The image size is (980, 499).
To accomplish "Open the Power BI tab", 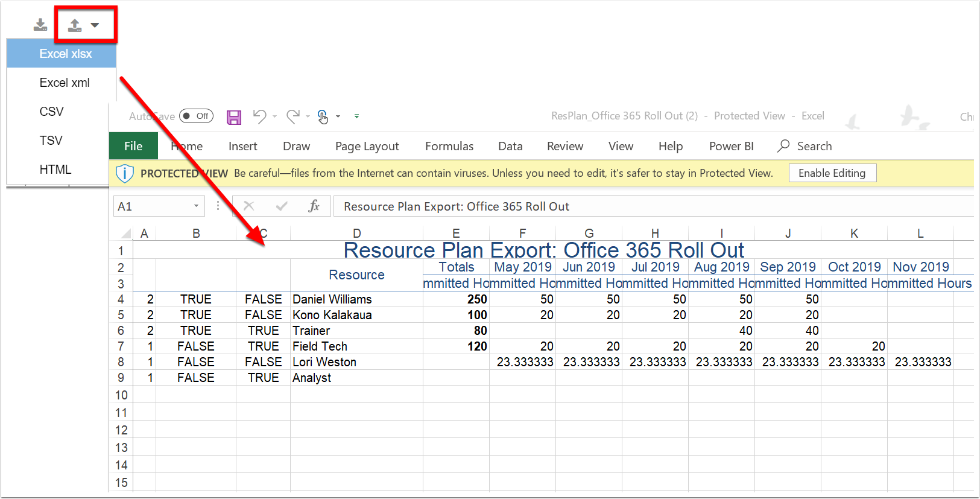I will (x=732, y=146).
